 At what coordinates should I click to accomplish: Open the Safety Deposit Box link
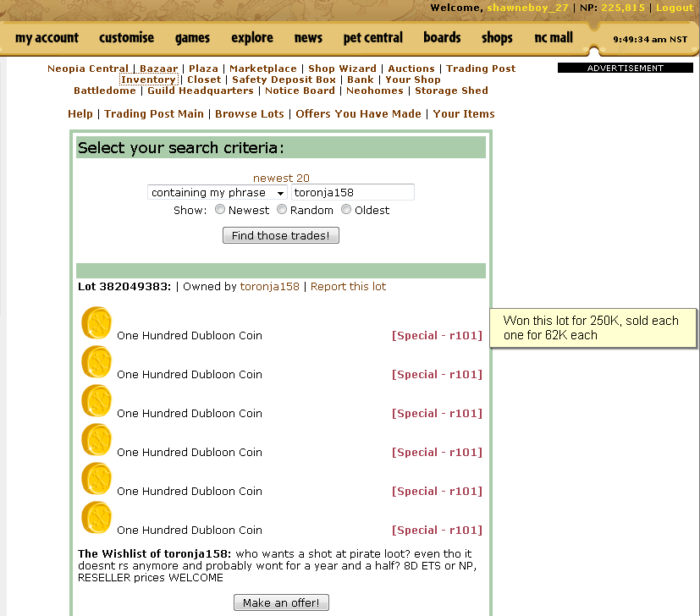284,80
